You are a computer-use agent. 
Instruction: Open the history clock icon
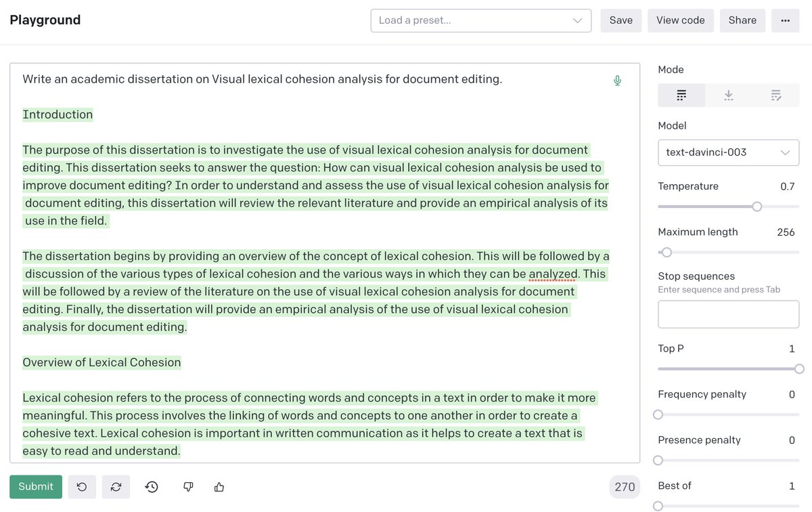(152, 487)
